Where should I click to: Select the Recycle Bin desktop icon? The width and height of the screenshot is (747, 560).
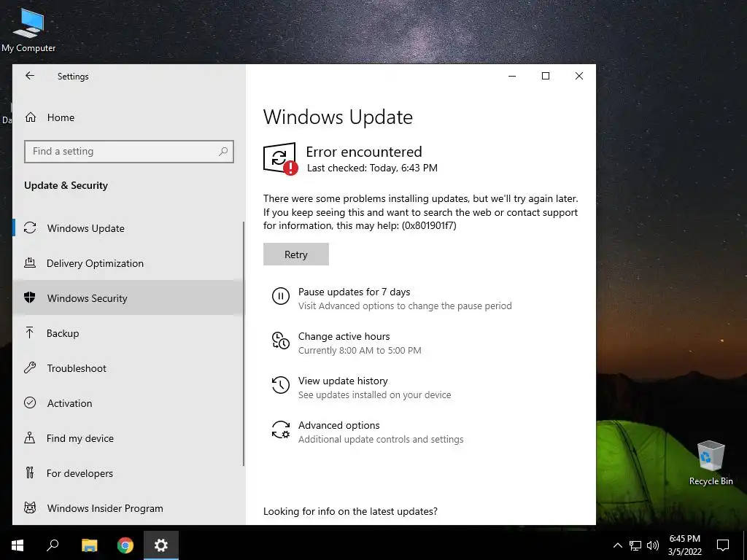click(711, 462)
